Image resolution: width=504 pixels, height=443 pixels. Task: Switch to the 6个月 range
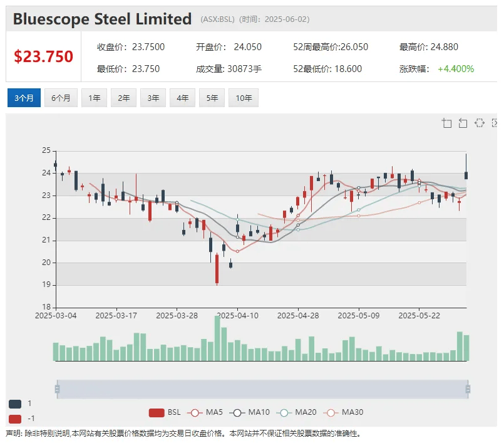point(61,98)
